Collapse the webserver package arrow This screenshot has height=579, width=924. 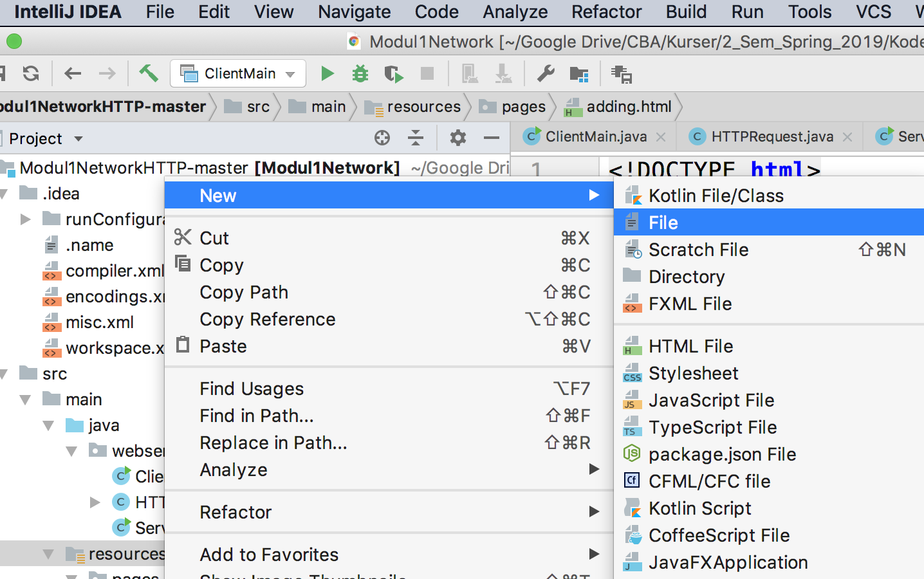tap(72, 451)
